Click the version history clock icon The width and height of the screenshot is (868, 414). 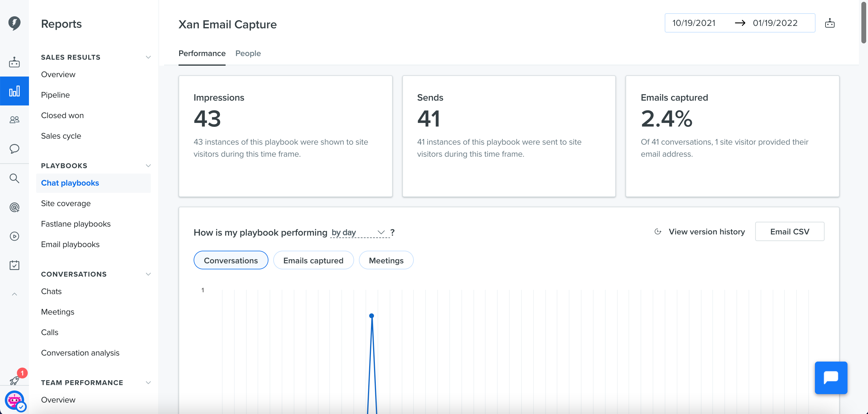[658, 232]
